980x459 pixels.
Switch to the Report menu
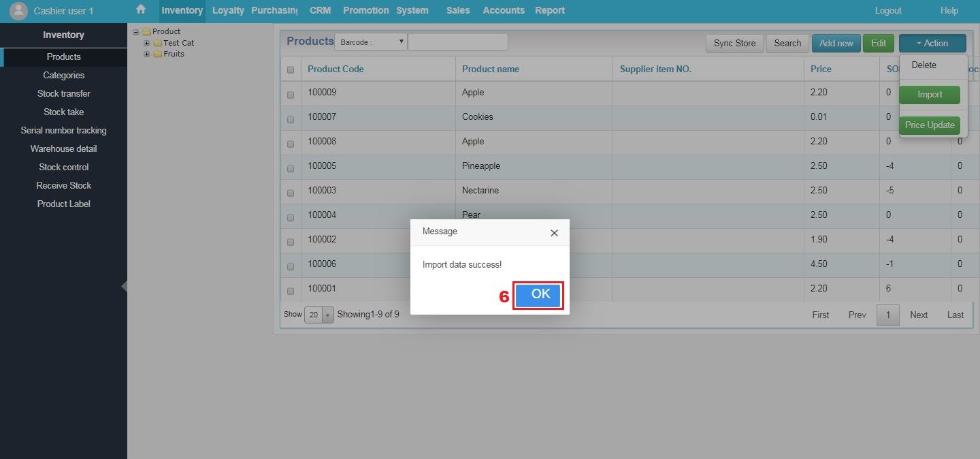click(x=549, y=10)
